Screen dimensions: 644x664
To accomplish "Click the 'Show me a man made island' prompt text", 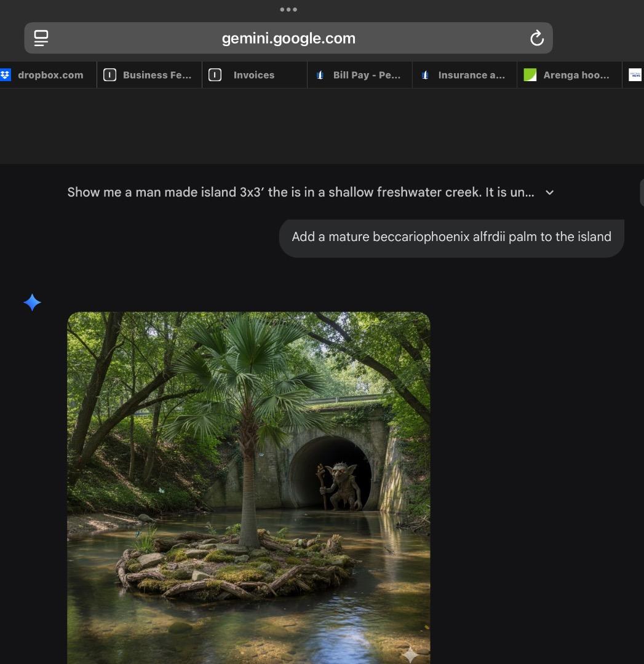I will (300, 192).
